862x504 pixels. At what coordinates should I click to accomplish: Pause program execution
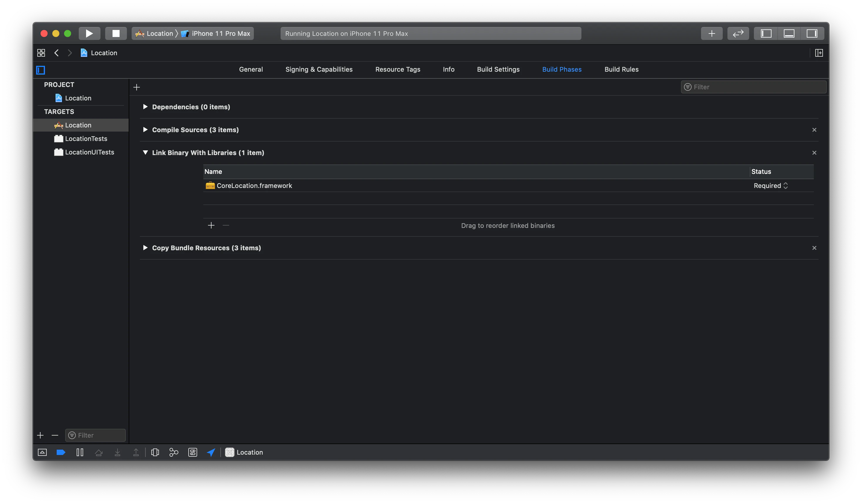click(80, 452)
